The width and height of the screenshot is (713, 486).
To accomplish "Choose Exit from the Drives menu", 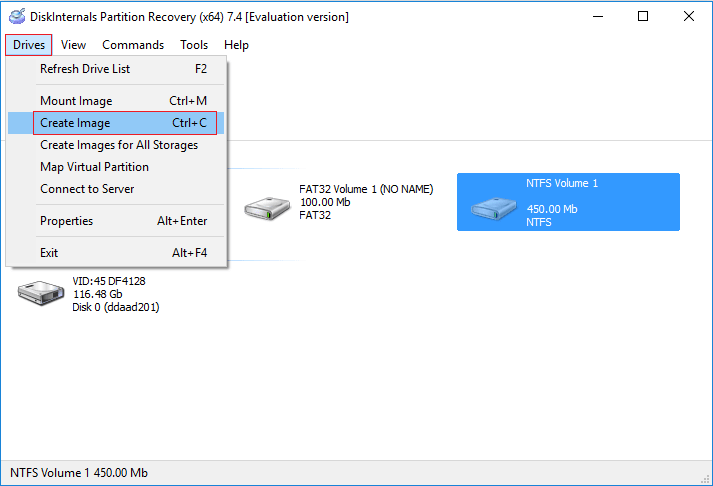I will (49, 253).
